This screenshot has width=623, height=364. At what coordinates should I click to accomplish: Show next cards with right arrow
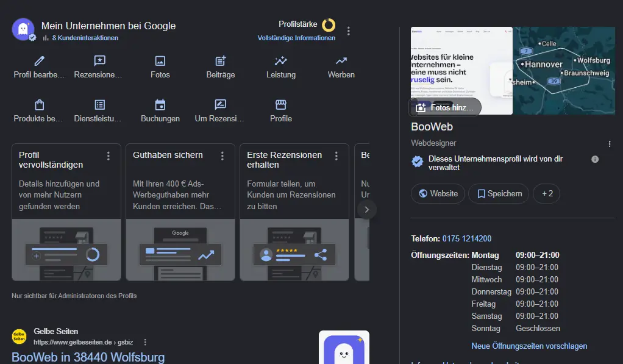pyautogui.click(x=367, y=209)
